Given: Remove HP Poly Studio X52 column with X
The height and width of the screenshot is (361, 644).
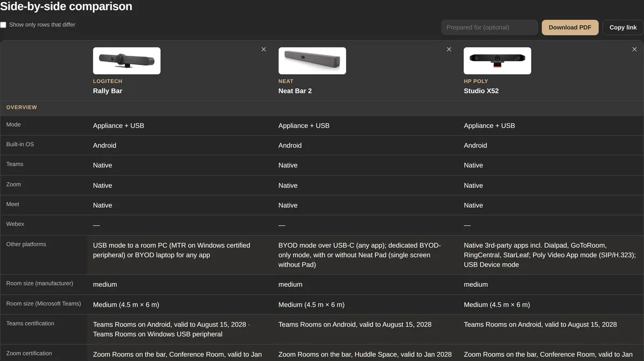Looking at the screenshot, I should 634,49.
